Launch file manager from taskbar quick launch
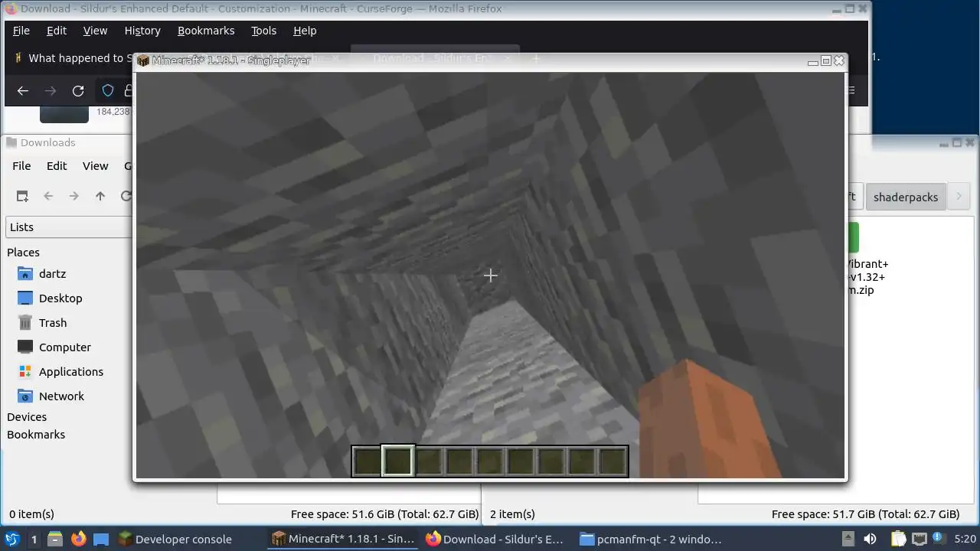980x551 pixels. (x=55, y=539)
